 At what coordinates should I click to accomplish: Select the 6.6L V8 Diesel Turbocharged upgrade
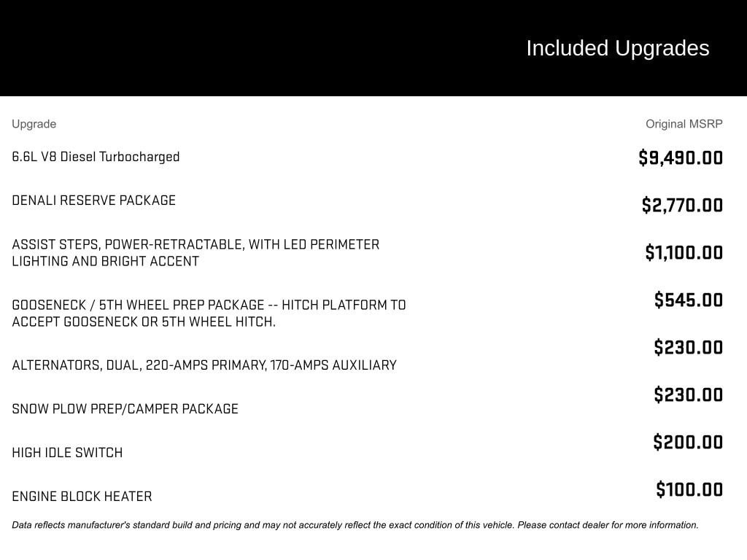pyautogui.click(x=96, y=157)
